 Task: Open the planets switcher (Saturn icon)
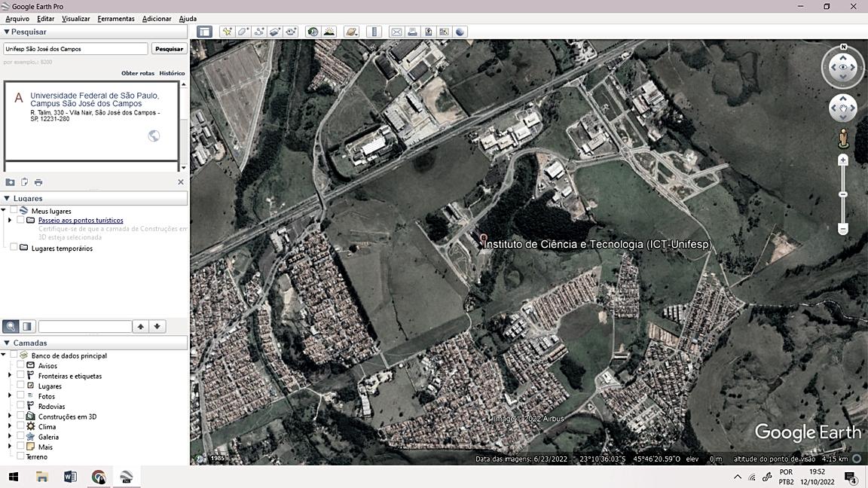[x=352, y=32]
